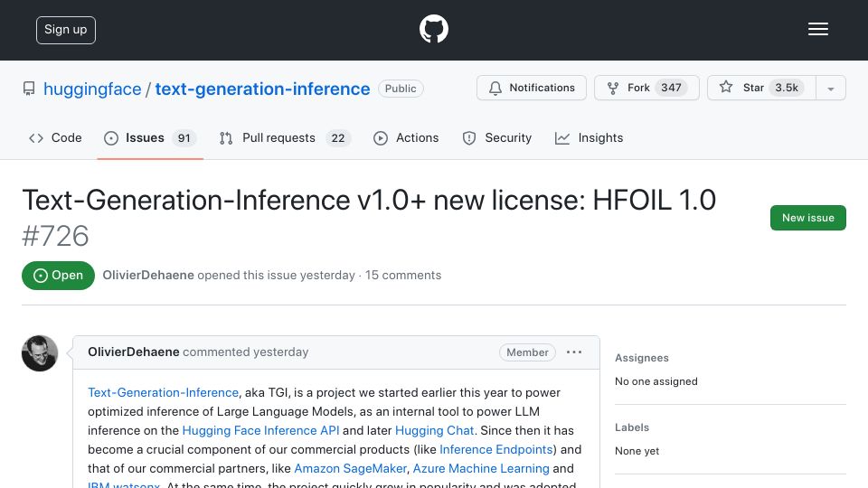Click the repository book icon

tap(29, 89)
